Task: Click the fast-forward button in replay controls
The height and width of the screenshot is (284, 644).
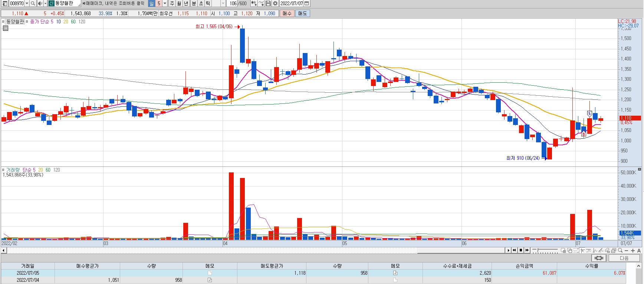Action: 527,250
